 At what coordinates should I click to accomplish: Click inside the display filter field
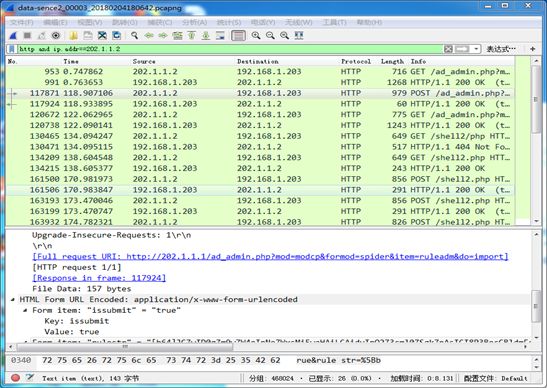click(230, 49)
